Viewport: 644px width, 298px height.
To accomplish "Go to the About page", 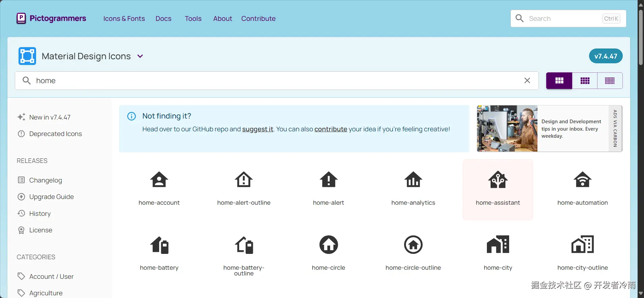I will 223,19.
